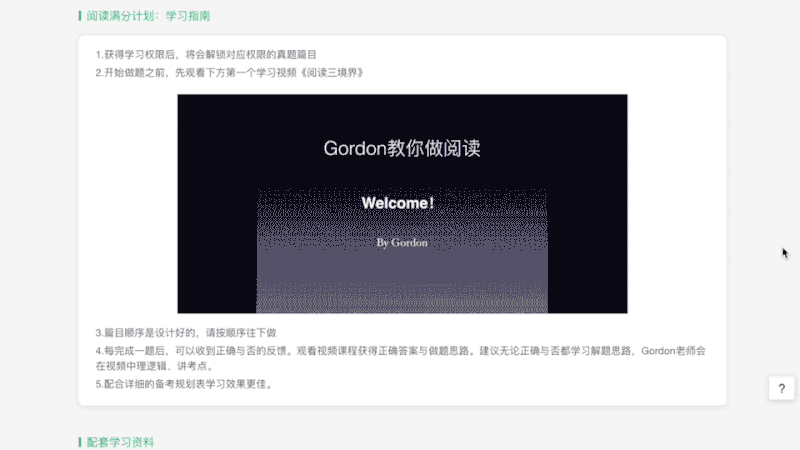Click the Gordon教你做阅读 title in video
Screen dimensions: 800x450
[x=402, y=148]
